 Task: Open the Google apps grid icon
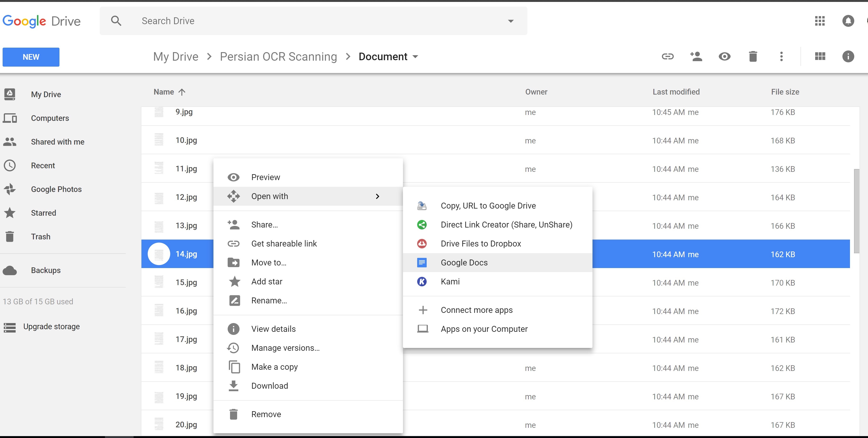point(819,21)
